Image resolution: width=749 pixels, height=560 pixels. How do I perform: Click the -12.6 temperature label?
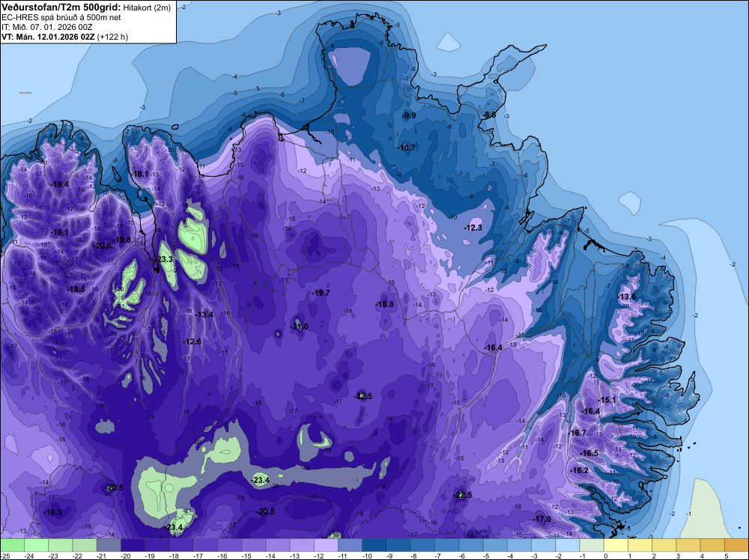click(x=192, y=341)
